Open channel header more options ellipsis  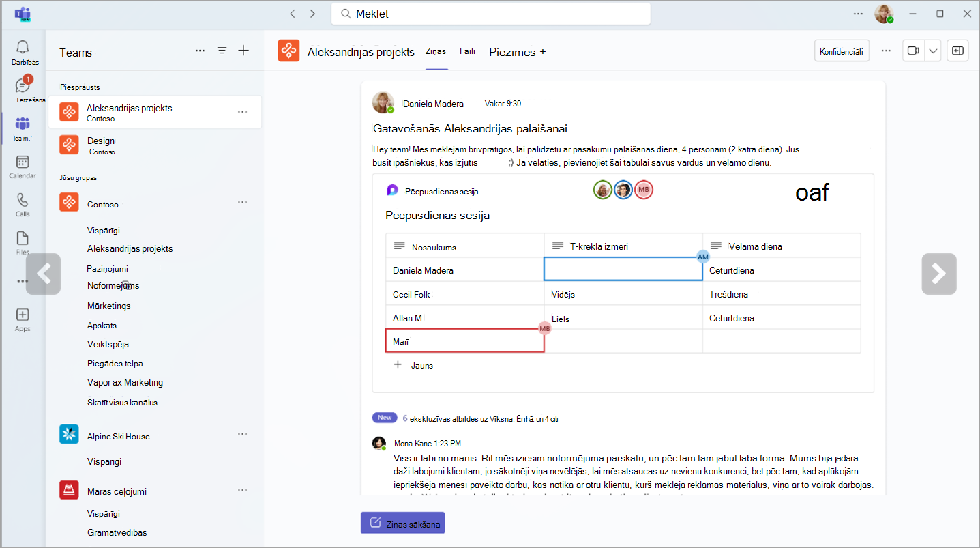click(x=886, y=51)
